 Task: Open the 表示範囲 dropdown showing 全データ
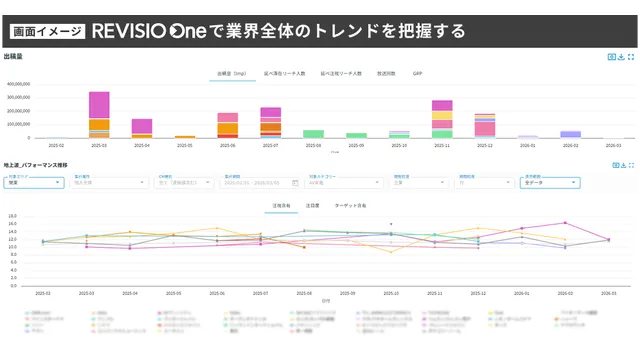pyautogui.click(x=550, y=183)
